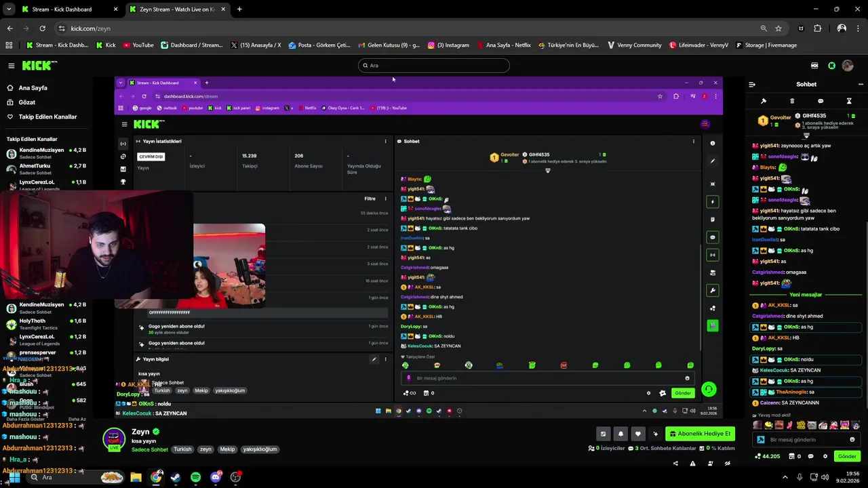Click in the Bir mesaj gönderin field
The height and width of the screenshot is (488, 868).
[x=806, y=439]
